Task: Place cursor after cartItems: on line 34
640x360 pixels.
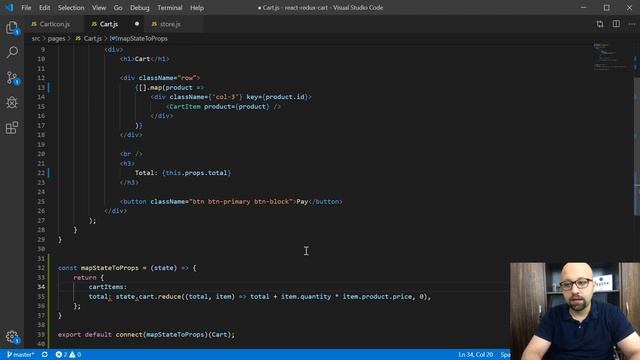Action: [x=127, y=287]
